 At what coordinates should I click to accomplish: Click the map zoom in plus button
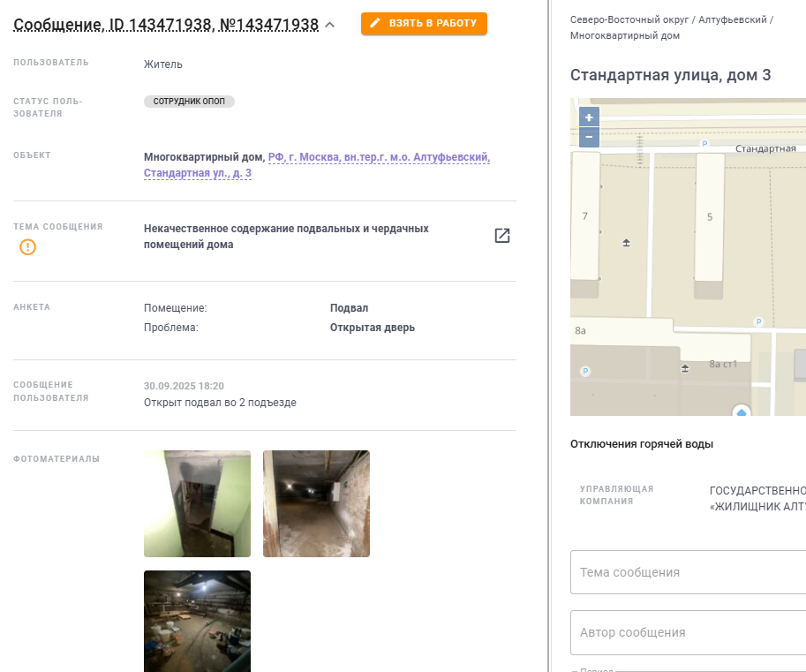click(589, 117)
